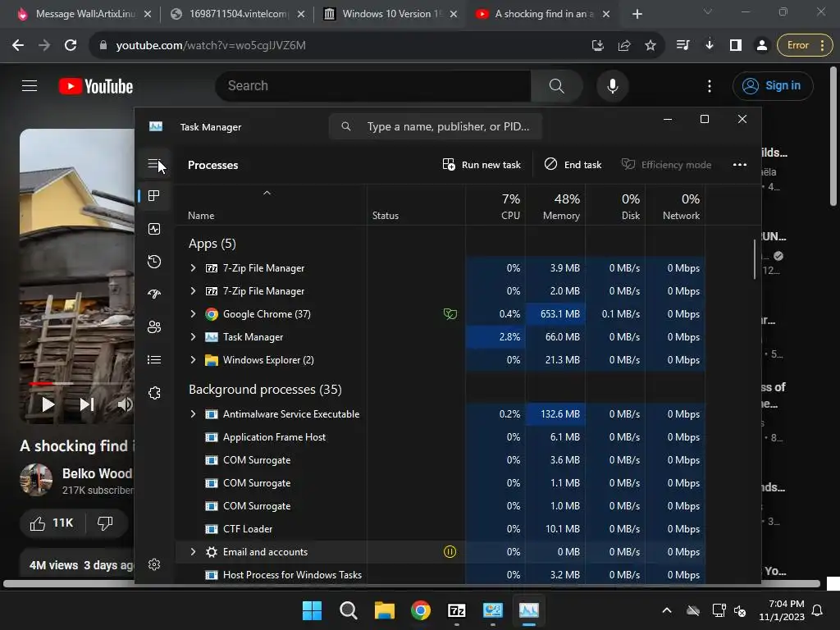Expand Email and accounts row
The height and width of the screenshot is (630, 840).
pyautogui.click(x=194, y=552)
